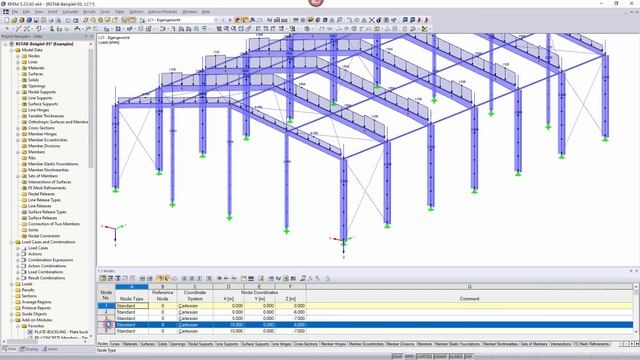This screenshot has height=360, width=640.
Task: Click the Excel export icon in table toolbar
Action: click(x=286, y=278)
